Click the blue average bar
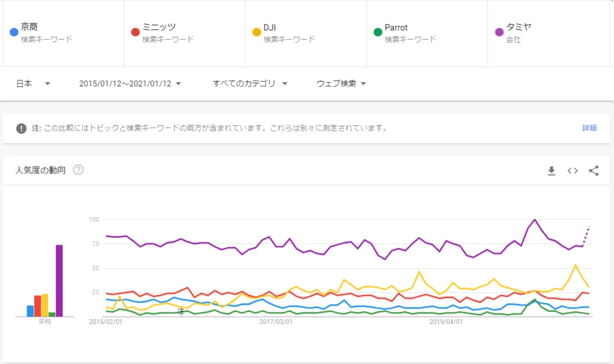This screenshot has width=614, height=364. pos(30,311)
